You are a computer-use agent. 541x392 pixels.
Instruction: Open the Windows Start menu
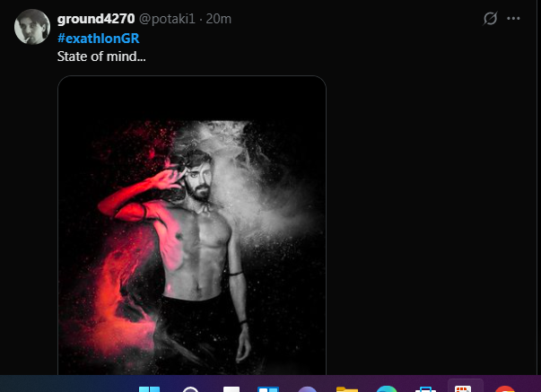pyautogui.click(x=150, y=388)
